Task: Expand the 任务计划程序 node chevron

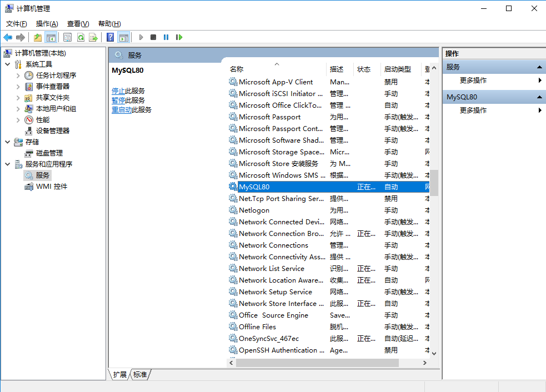Action: pos(18,75)
